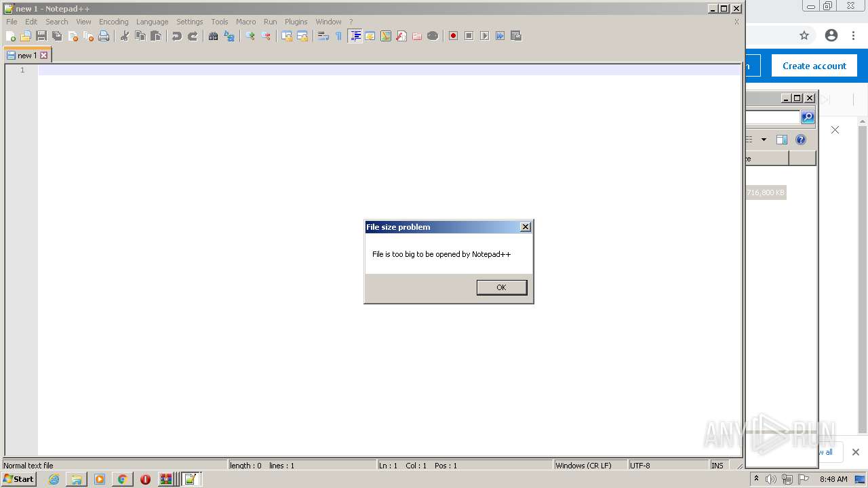The image size is (868, 488).
Task: Click the Undo arrow icon
Action: point(177,36)
